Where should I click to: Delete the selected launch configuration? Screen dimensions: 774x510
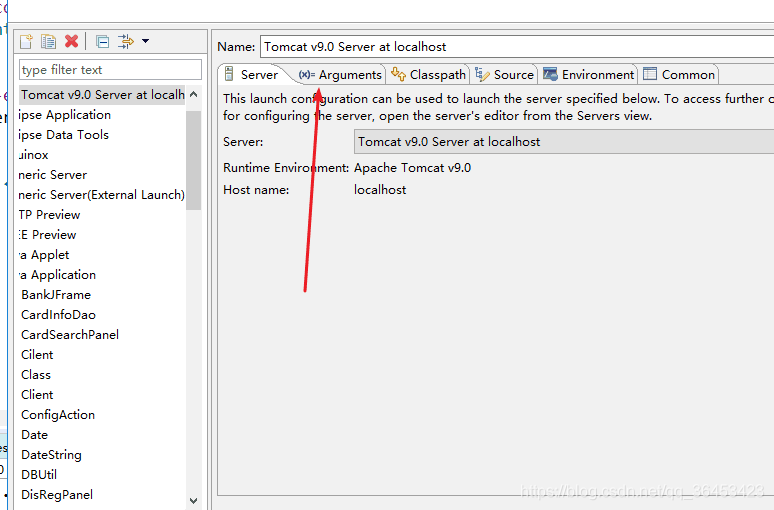(x=72, y=41)
